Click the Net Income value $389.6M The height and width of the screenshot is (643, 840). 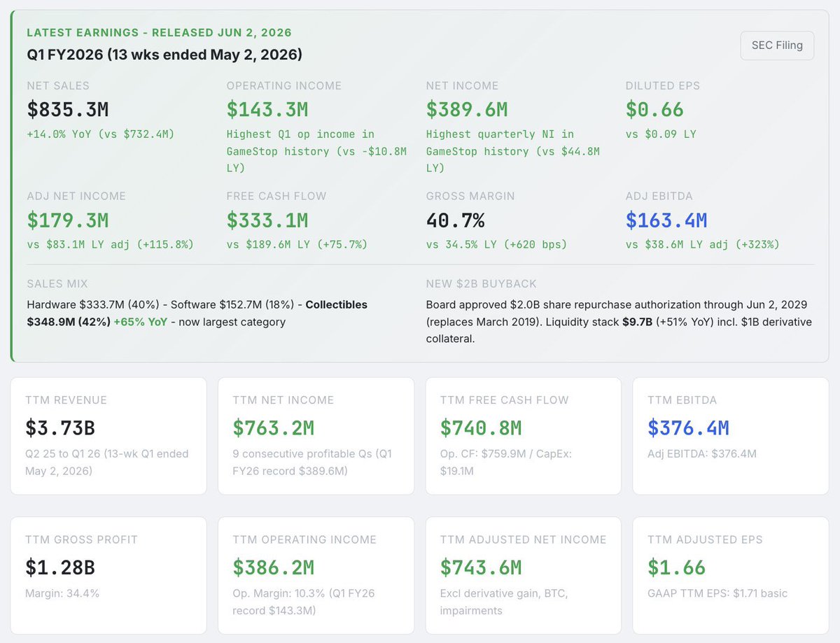pyautogui.click(x=467, y=110)
